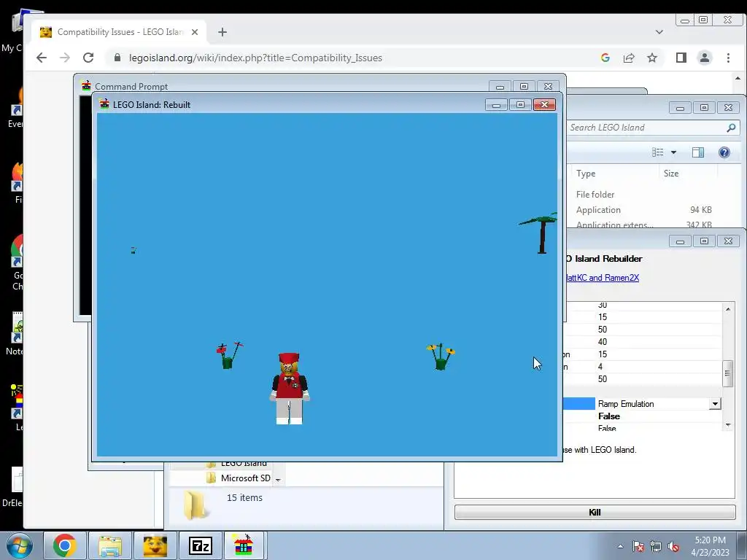747x560 pixels.
Task: Minimize Chrome browser window
Action: (684, 20)
